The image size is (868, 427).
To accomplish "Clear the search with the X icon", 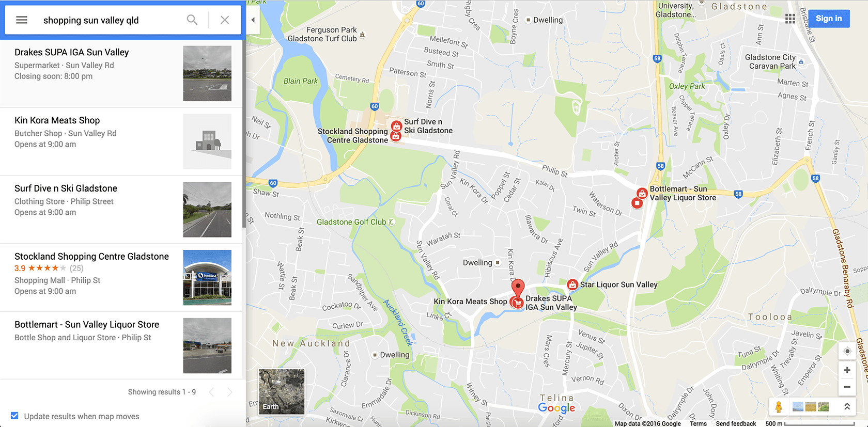I will (x=225, y=20).
